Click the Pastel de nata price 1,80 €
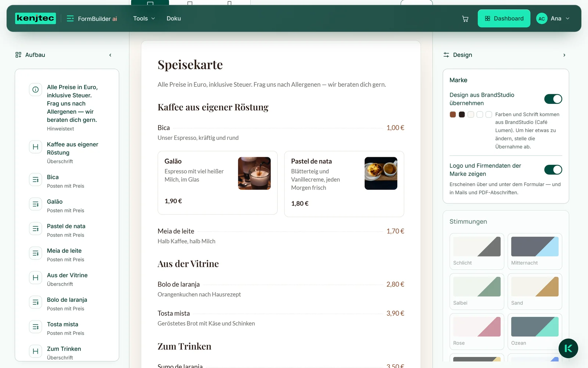The height and width of the screenshot is (368, 588). pos(300,204)
